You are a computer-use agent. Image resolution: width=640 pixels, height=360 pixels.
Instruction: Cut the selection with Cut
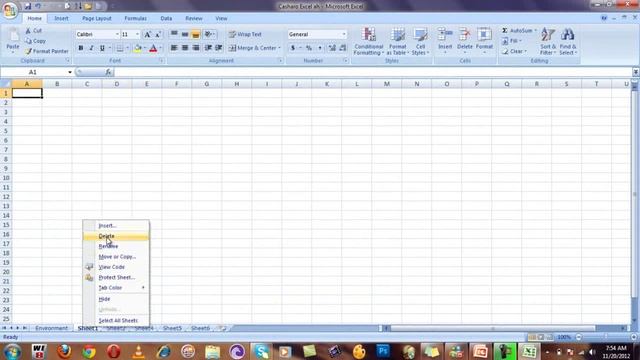[x=33, y=31]
